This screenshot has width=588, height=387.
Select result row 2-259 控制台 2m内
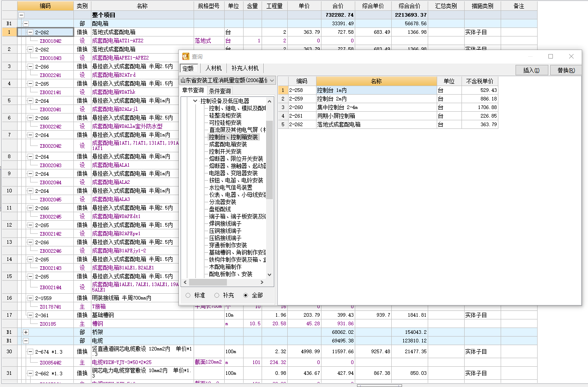point(388,99)
